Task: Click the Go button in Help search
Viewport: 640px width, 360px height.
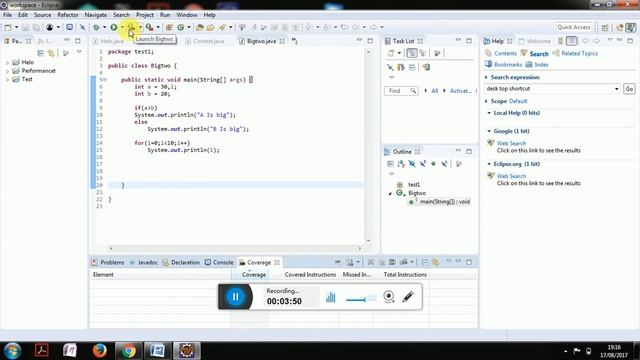Action: (629, 89)
